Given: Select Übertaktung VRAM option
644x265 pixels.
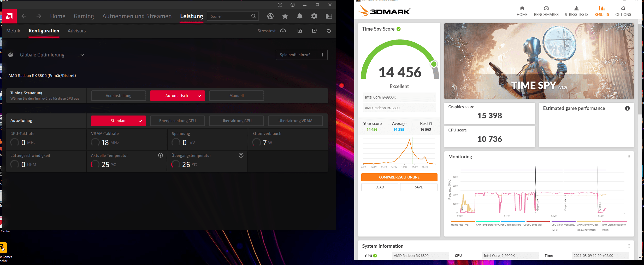Looking at the screenshot, I should [296, 121].
